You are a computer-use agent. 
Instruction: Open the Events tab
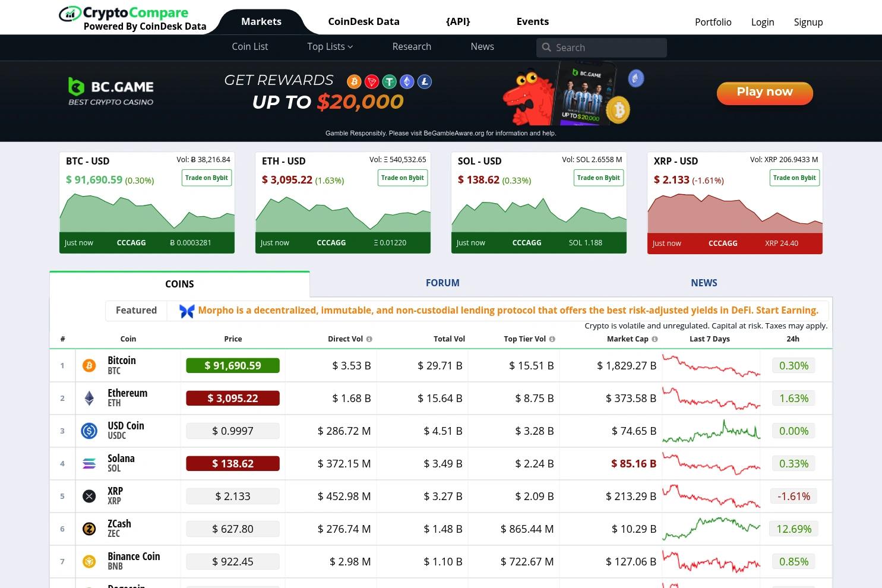click(533, 21)
